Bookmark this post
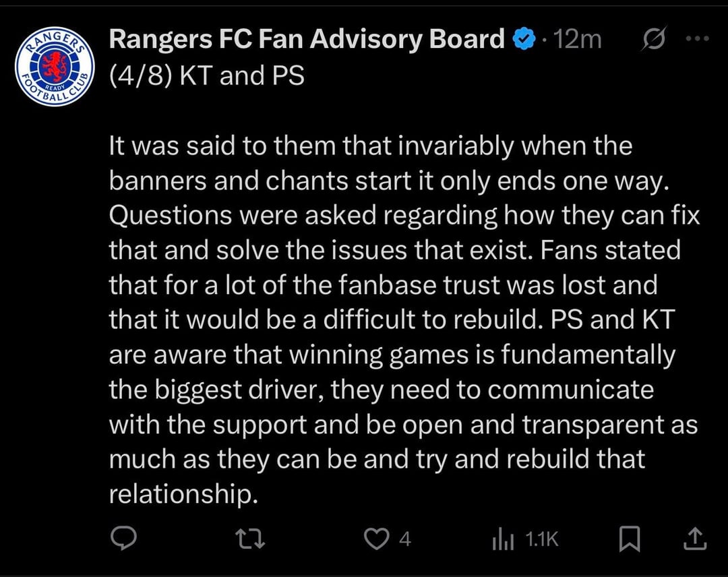Image resolution: width=728 pixels, height=577 pixels. click(629, 539)
